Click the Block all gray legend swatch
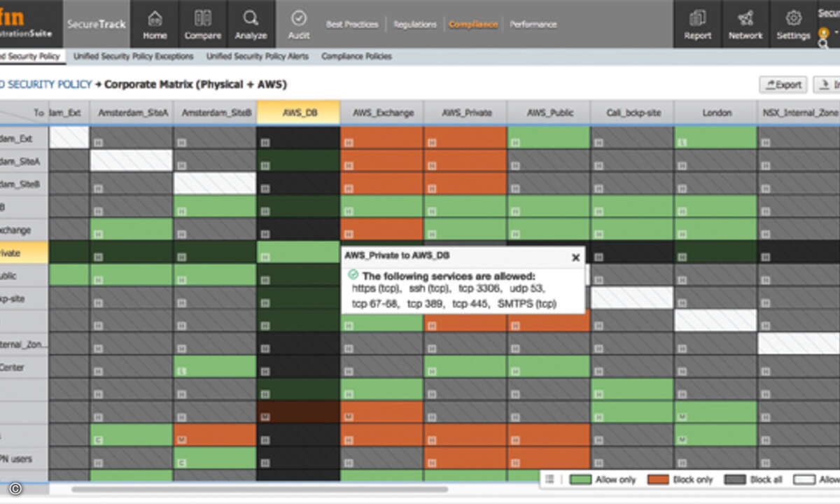This screenshot has height=504, width=840. pos(734,479)
